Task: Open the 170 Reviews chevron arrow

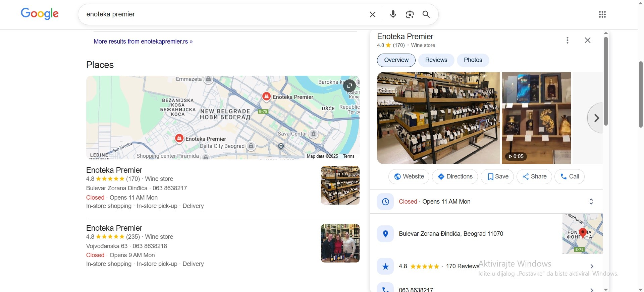Action: point(592,266)
